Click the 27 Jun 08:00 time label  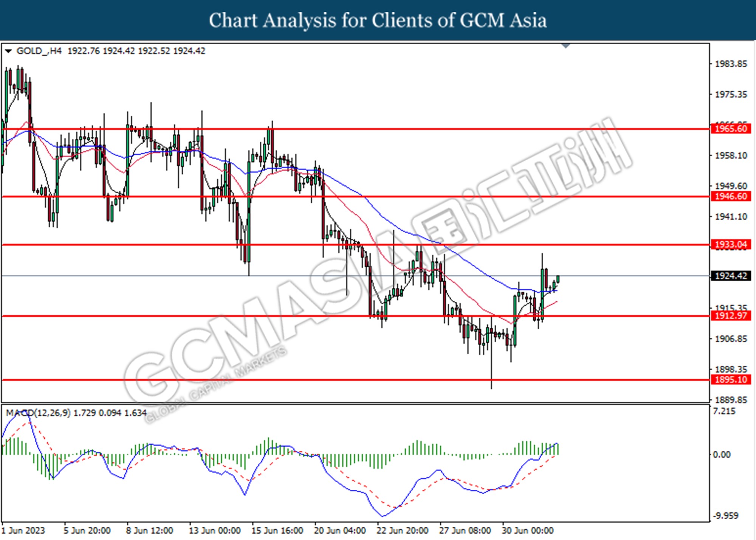tap(465, 531)
